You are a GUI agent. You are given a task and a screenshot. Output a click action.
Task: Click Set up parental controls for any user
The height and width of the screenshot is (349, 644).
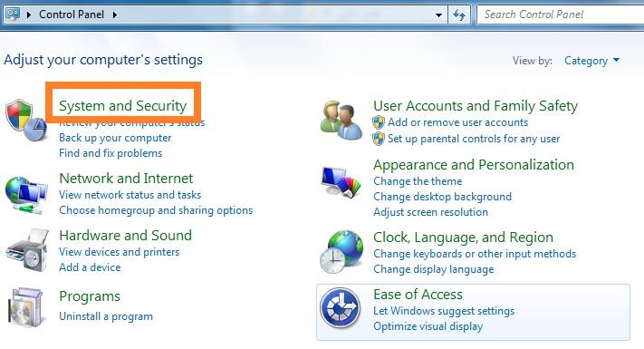point(474,139)
